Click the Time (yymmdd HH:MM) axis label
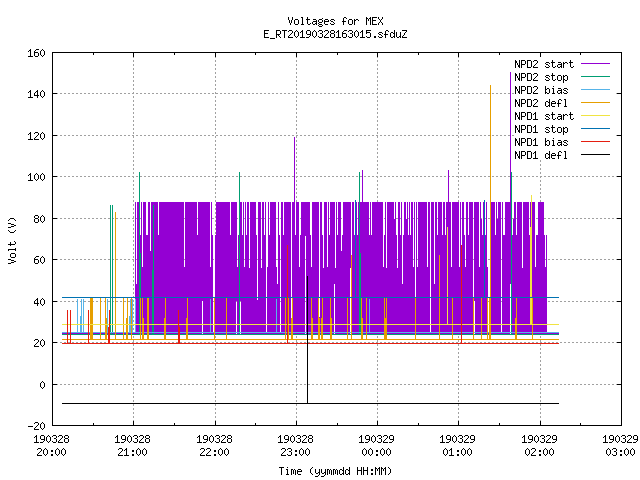The width and height of the screenshot is (640, 480). [335, 471]
